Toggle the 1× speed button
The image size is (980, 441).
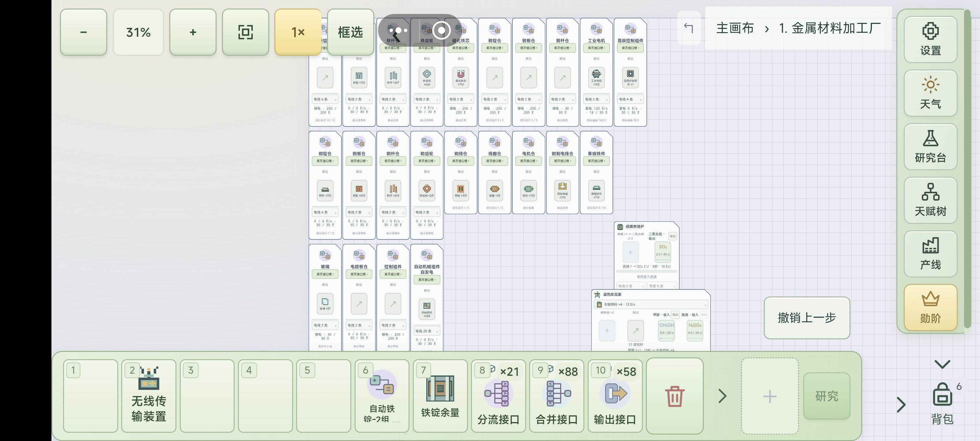(x=298, y=32)
